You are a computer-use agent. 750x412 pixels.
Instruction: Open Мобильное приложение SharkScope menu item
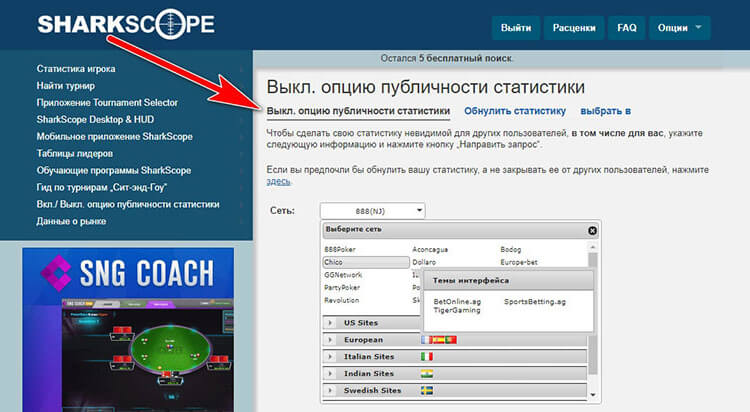coord(114,136)
